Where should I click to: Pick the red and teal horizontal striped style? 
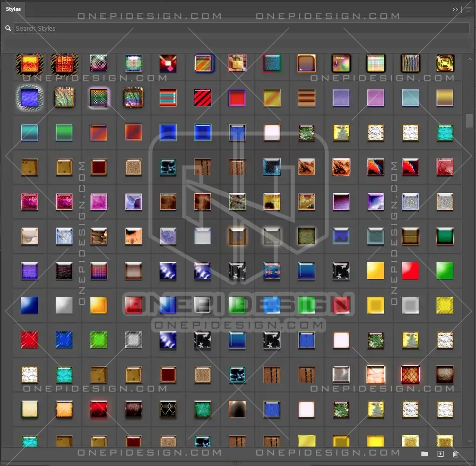pyautogui.click(x=168, y=98)
